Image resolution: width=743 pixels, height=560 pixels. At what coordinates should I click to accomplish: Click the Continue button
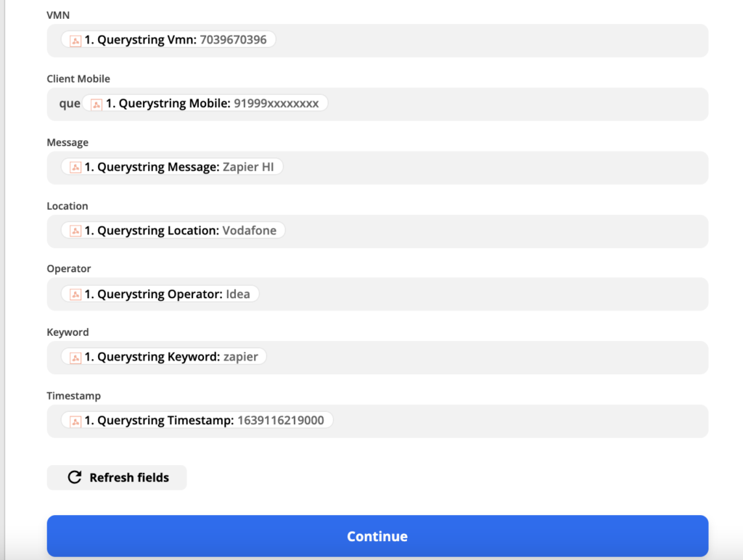coord(377,536)
